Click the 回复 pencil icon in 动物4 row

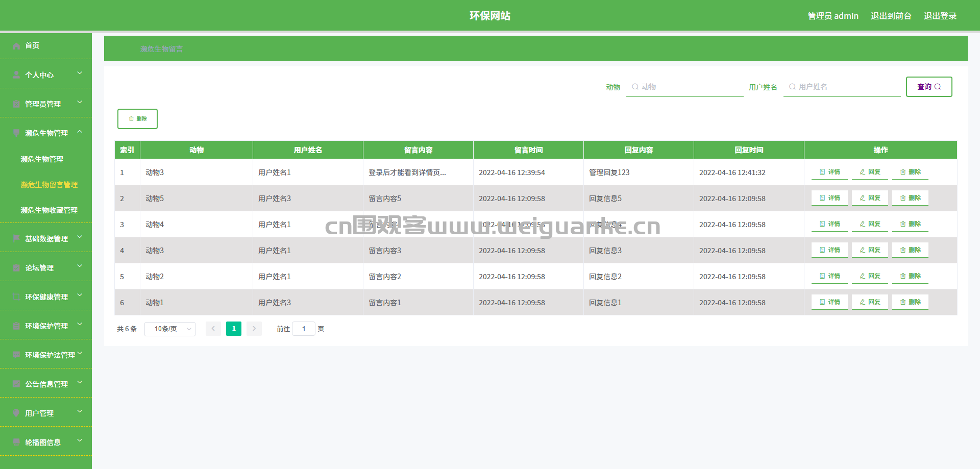(x=863, y=224)
